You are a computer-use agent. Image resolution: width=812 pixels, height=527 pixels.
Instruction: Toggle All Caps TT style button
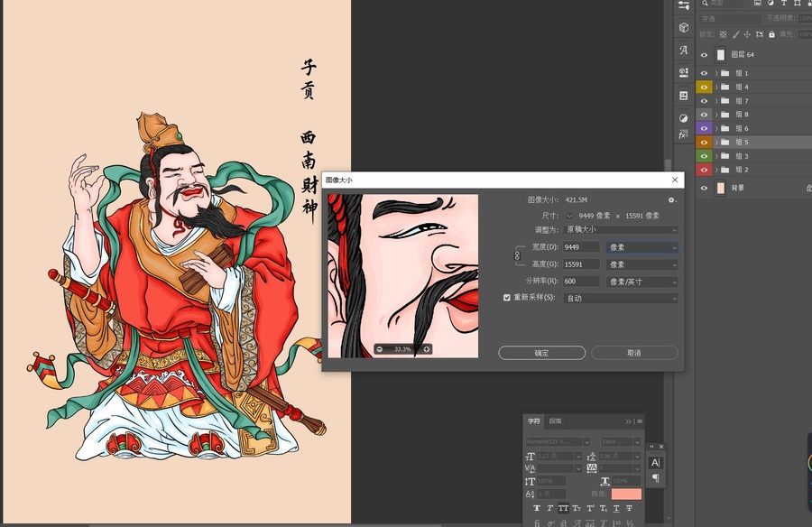point(563,508)
